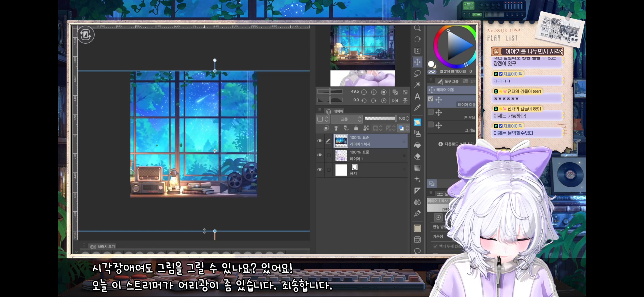
Task: Open the 표준 blending mode dropdown
Action: [x=347, y=119]
